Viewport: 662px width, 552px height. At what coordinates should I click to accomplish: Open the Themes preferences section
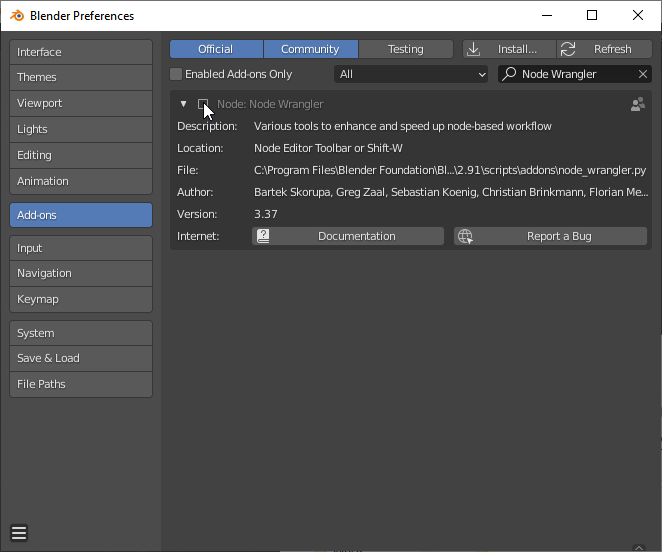coord(81,77)
